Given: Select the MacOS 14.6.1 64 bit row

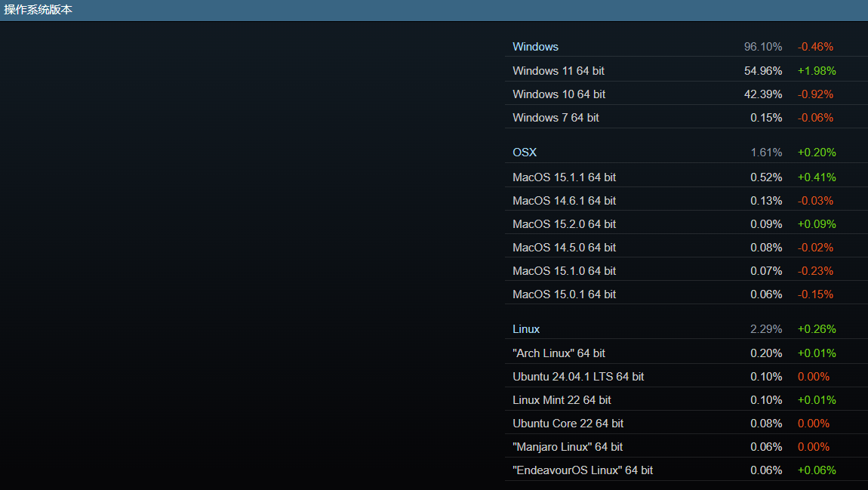Looking at the screenshot, I should coord(686,200).
